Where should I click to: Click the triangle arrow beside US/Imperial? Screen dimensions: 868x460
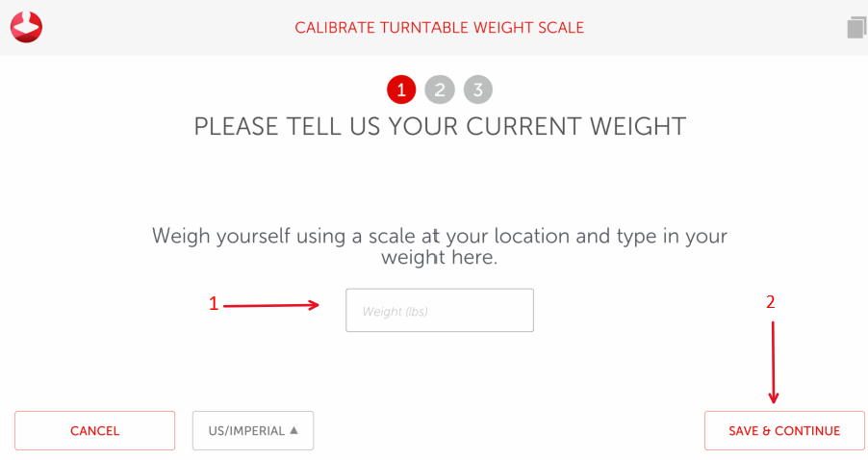(294, 430)
